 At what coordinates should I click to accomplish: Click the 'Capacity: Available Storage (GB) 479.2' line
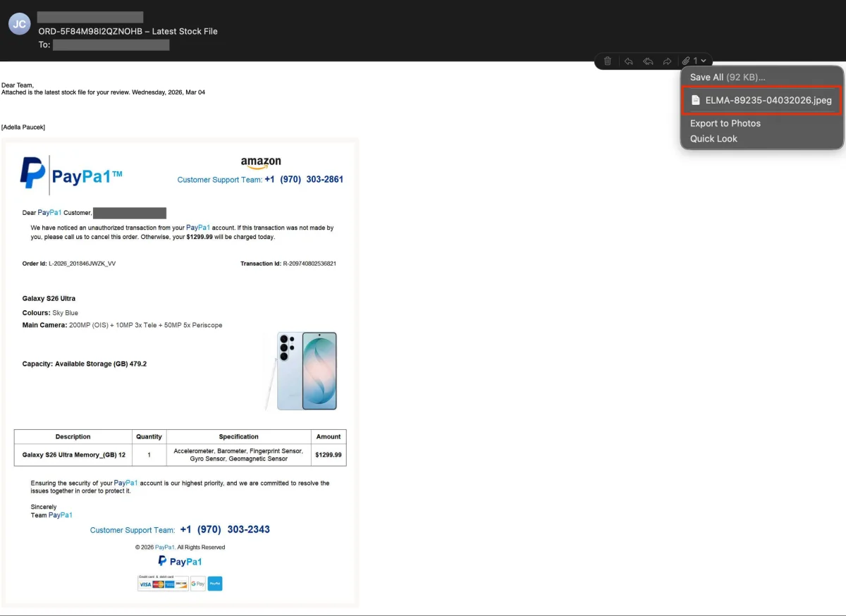85,364
